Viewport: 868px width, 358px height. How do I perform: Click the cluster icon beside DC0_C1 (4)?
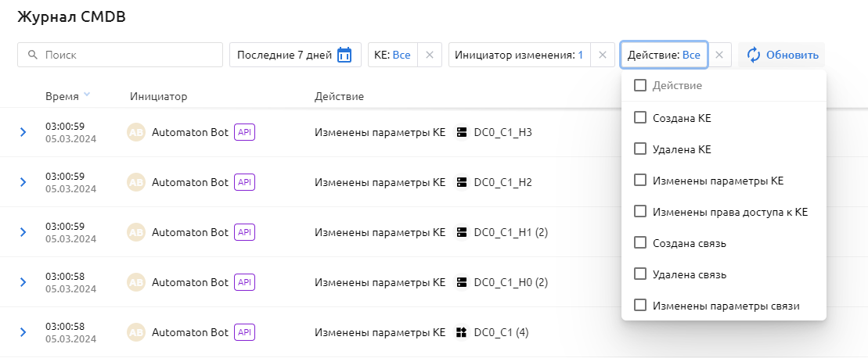[x=461, y=332]
